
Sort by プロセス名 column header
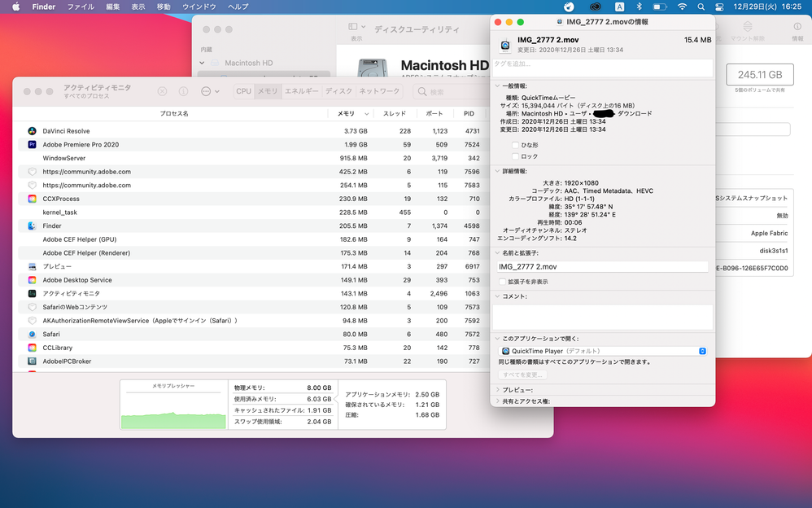tap(173, 113)
